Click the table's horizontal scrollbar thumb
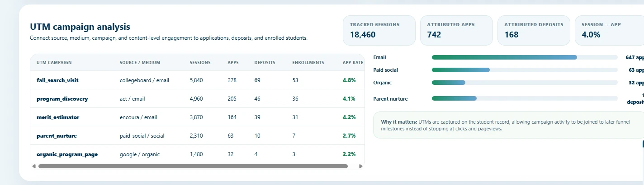The image size is (644, 185). (x=193, y=166)
